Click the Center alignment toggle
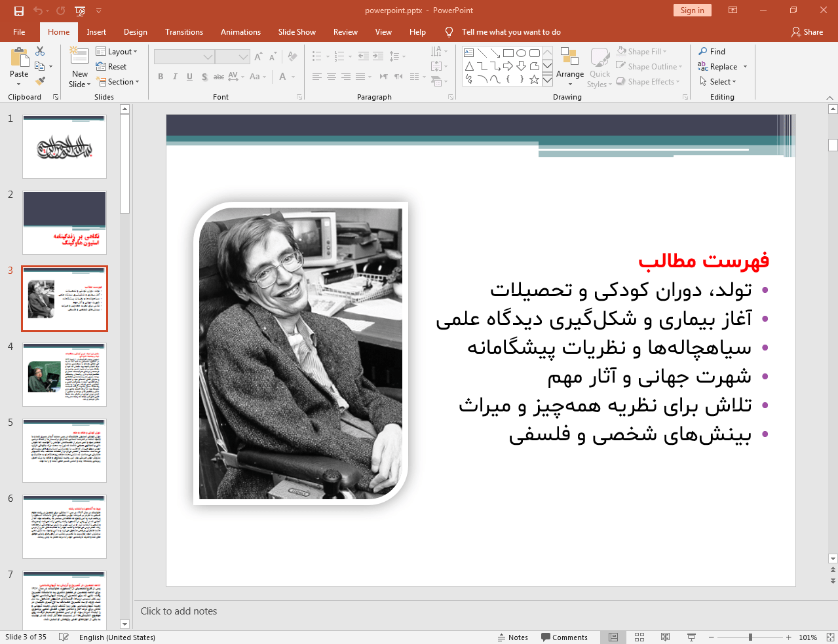The image size is (838, 644). tap(332, 77)
